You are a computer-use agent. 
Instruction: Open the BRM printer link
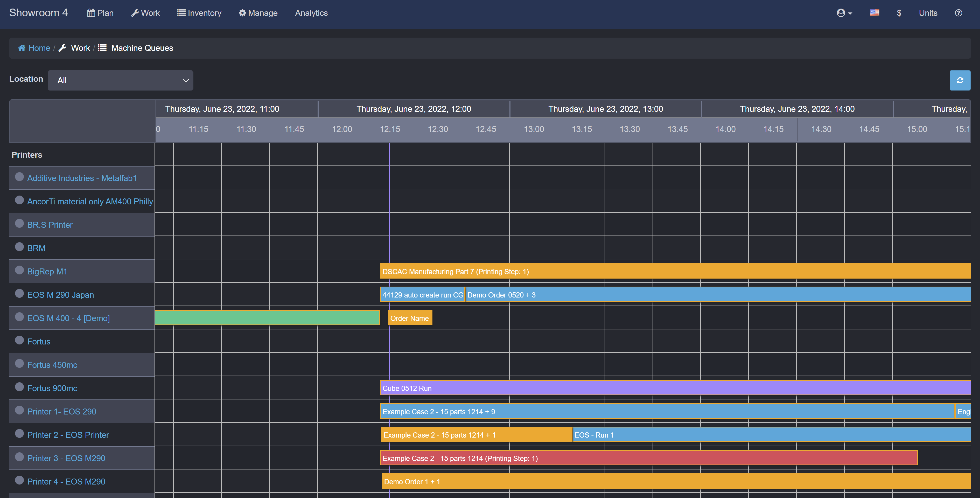click(x=36, y=248)
